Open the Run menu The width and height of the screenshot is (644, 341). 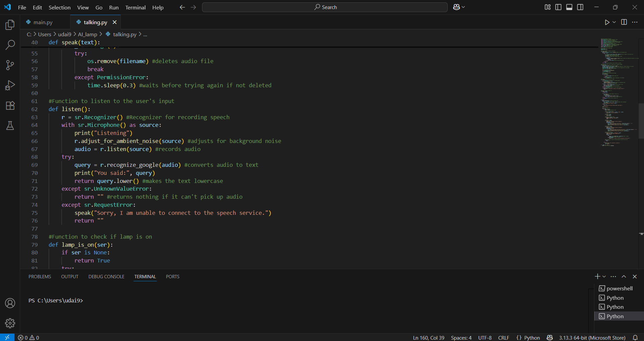point(114,7)
